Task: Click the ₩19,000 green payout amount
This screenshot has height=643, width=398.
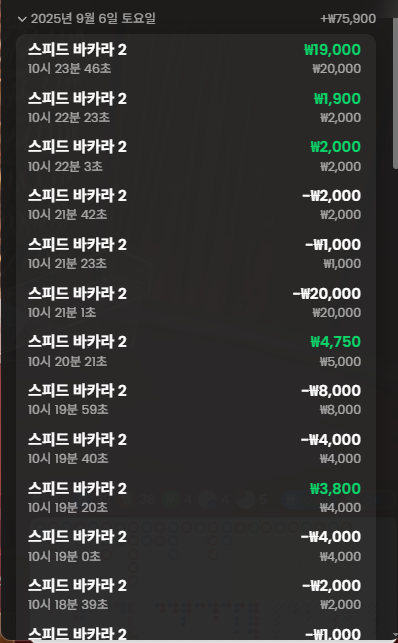Action: (332, 50)
